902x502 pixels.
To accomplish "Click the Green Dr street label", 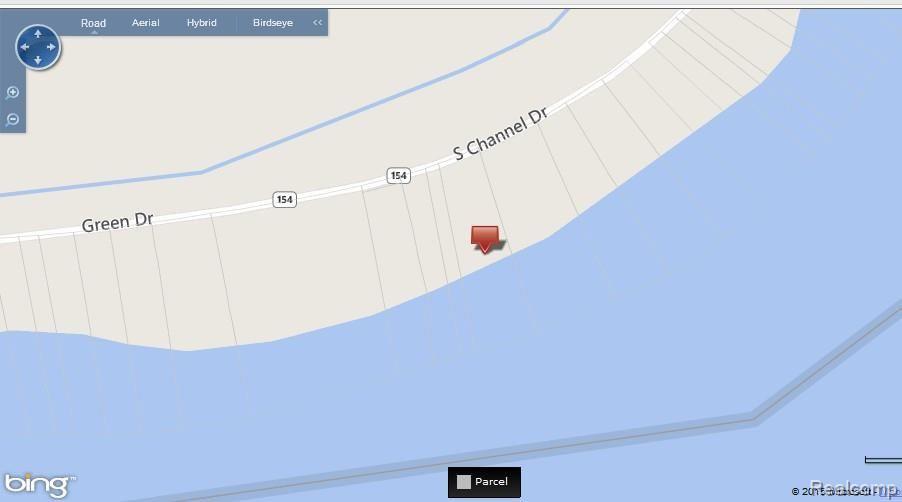I will point(118,222).
